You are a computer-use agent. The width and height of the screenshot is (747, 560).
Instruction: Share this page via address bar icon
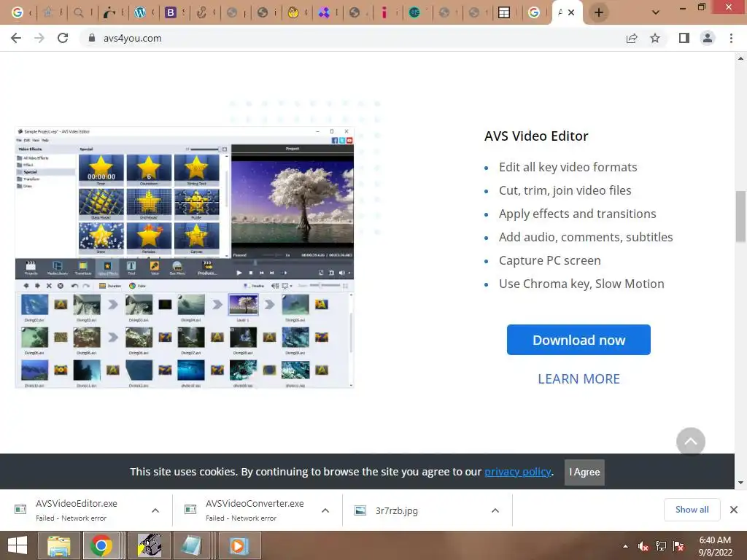(x=632, y=38)
